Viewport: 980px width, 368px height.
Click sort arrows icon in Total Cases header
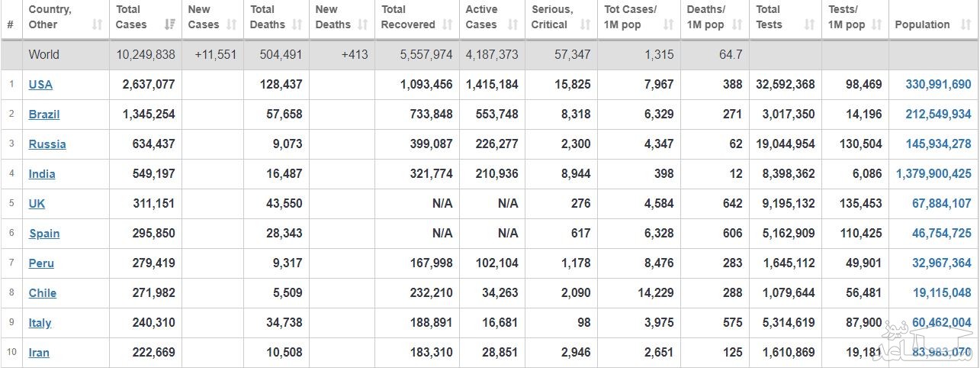coord(169,25)
